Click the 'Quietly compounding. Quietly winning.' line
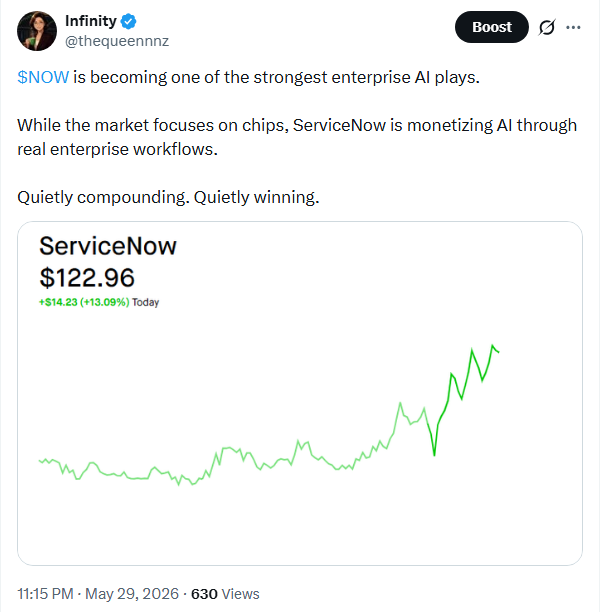606x612 pixels. point(168,197)
